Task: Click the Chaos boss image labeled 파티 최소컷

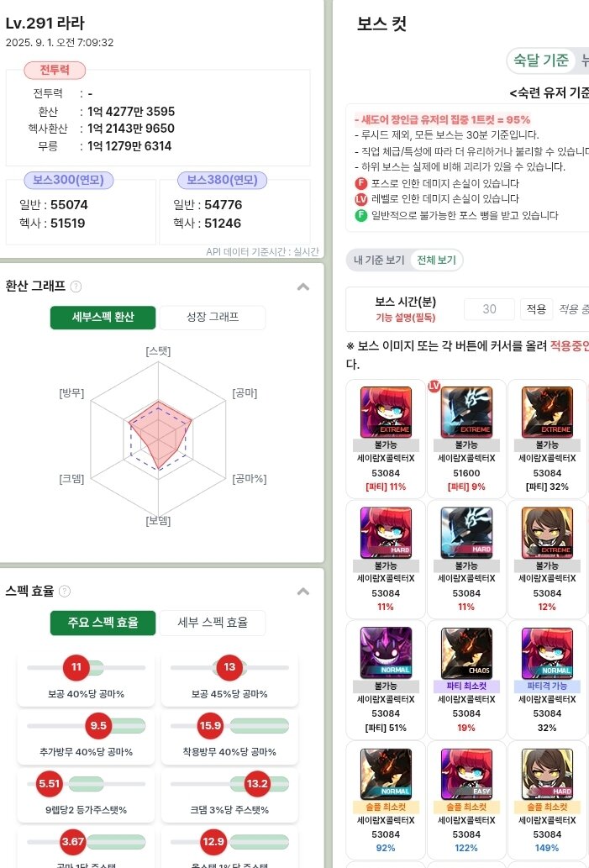Action: pos(466,653)
